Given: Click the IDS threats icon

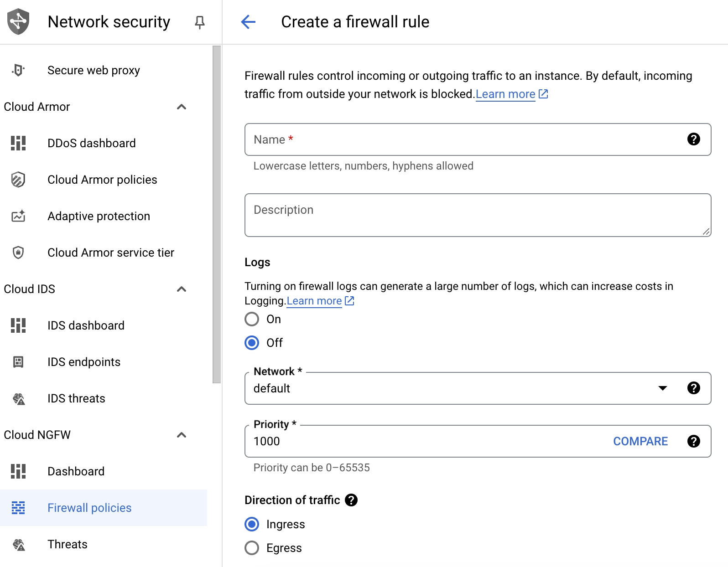Looking at the screenshot, I should coord(19,399).
